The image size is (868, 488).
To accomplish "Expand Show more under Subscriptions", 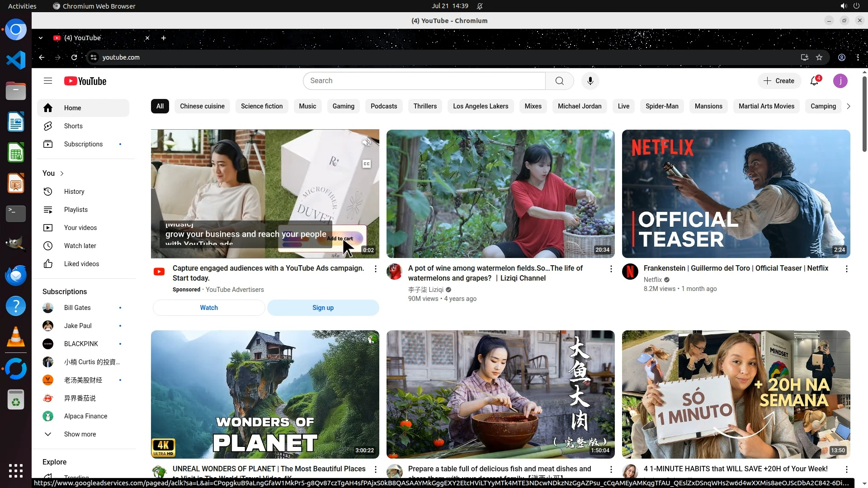I will coord(80,434).
